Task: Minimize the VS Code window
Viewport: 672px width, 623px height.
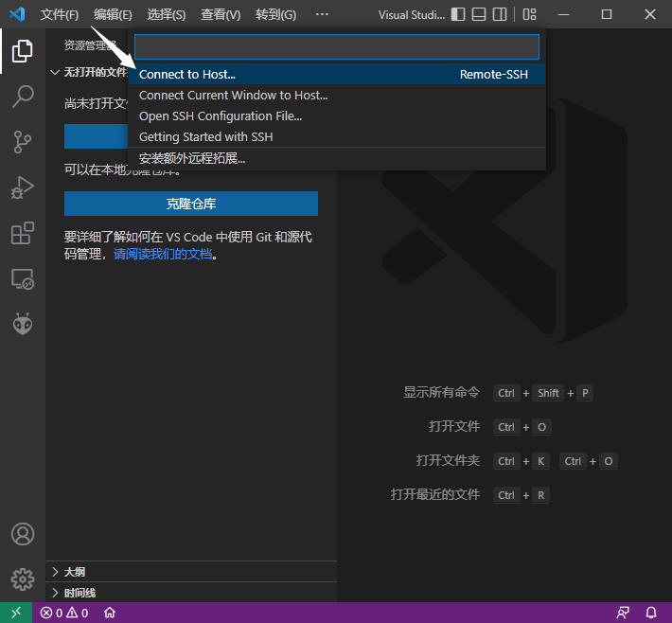Action: [x=564, y=14]
